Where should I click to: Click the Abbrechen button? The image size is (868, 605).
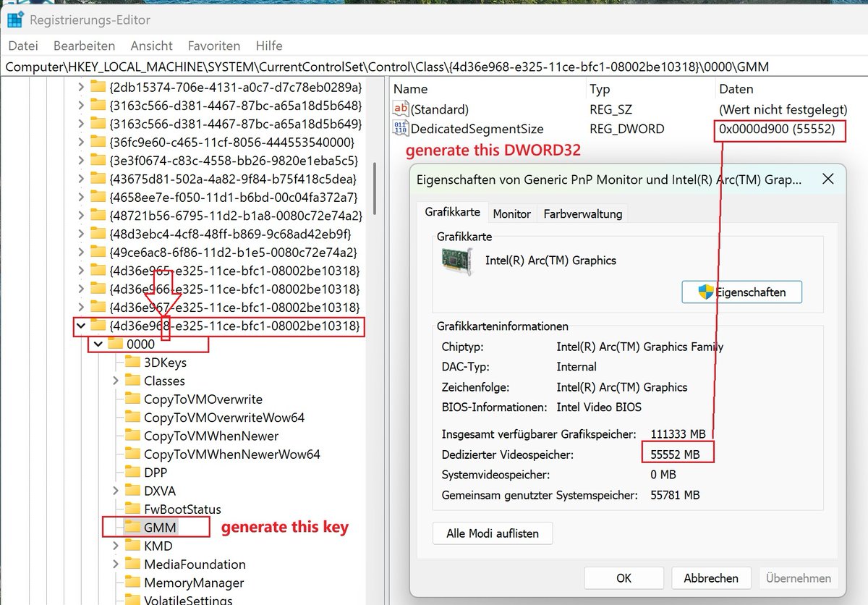click(711, 578)
